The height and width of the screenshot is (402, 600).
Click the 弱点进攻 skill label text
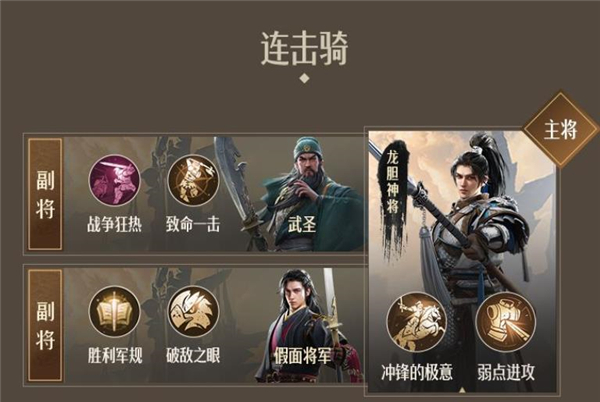pos(506,372)
